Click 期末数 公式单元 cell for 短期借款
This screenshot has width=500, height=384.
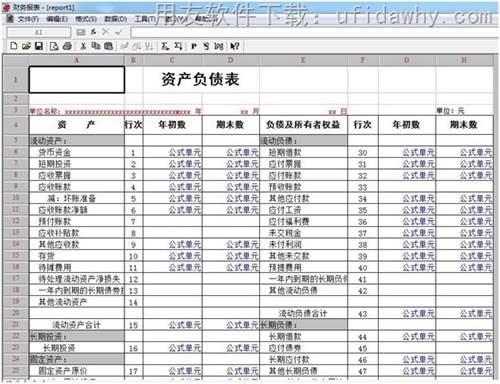[464, 152]
